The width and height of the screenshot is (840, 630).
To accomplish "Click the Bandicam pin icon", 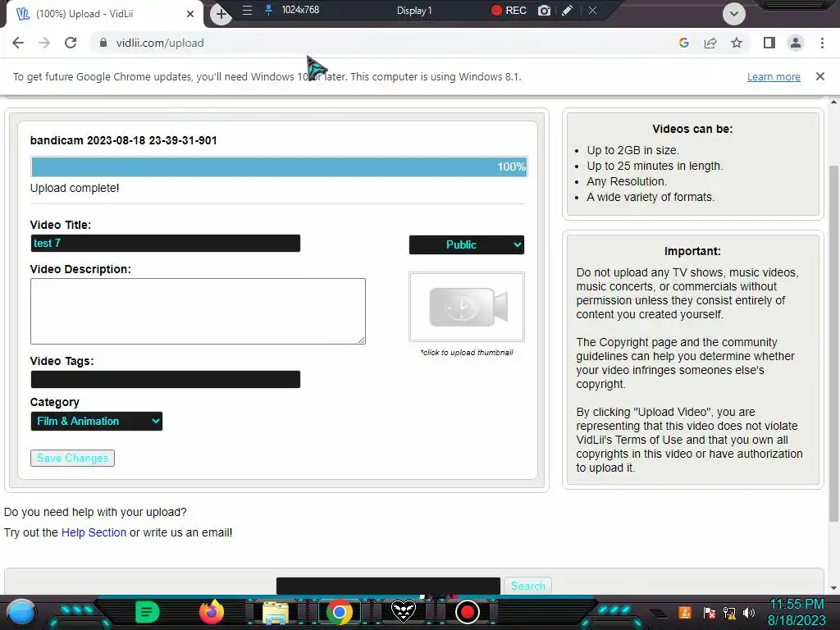I will pyautogui.click(x=268, y=10).
